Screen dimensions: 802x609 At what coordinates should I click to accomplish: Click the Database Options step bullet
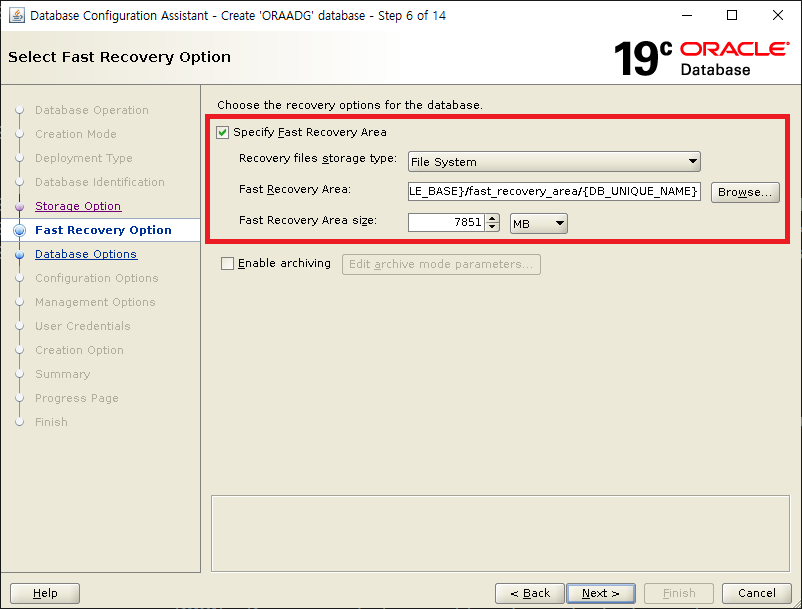(19, 255)
